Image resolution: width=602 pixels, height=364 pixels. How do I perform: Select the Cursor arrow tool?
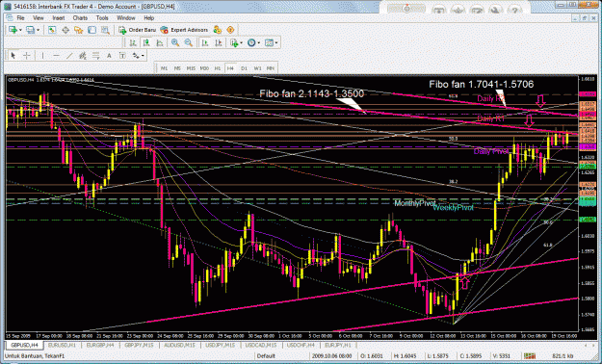click(13, 56)
